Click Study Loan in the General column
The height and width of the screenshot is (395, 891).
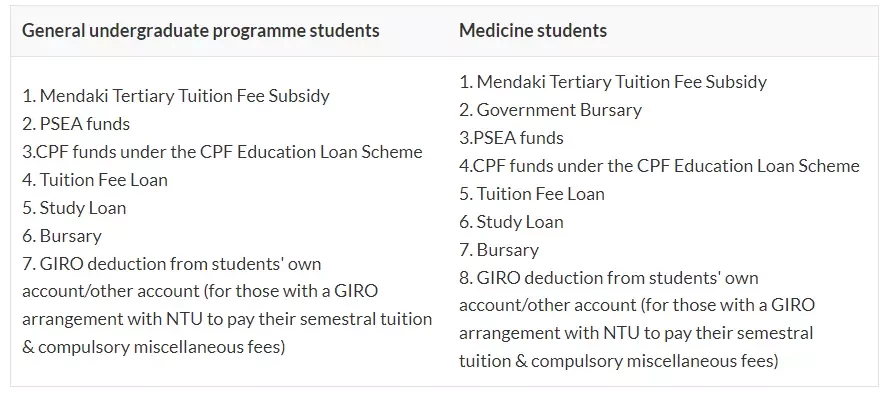pos(74,207)
